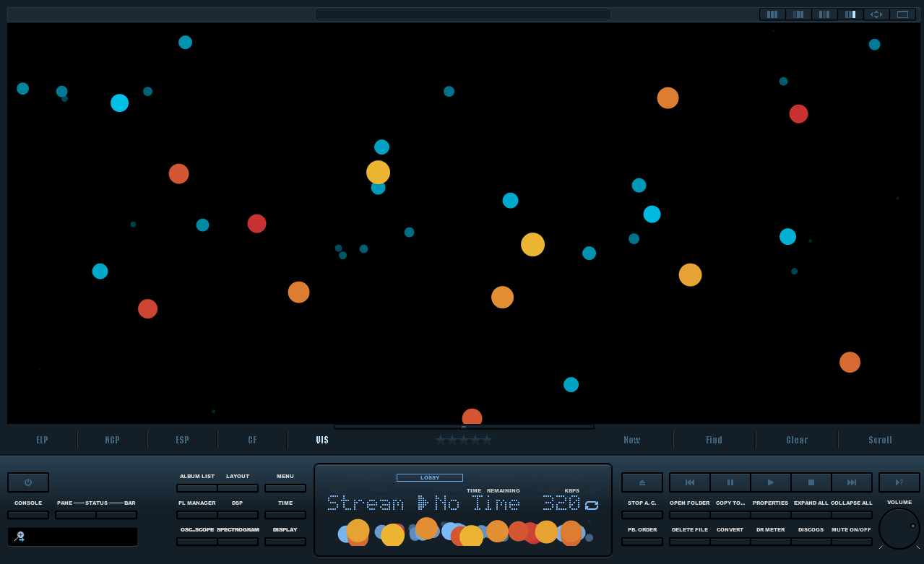
Task: Click the search magnifier icon
Action: (x=20, y=537)
